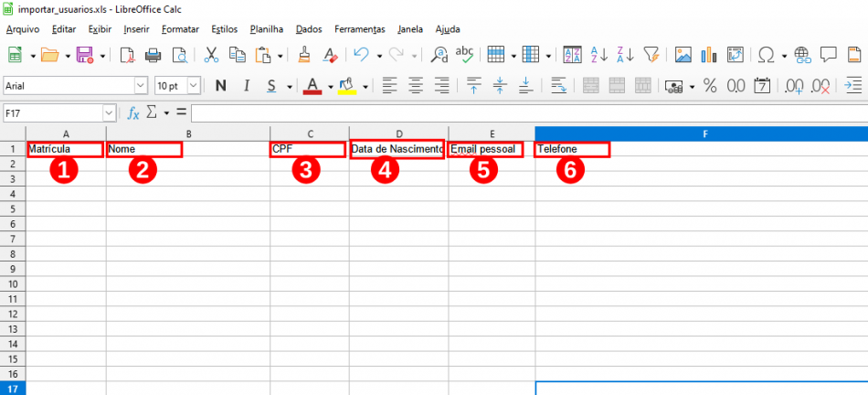The image size is (868, 395).
Task: Open the Arquivo menu
Action: pyautogui.click(x=23, y=29)
